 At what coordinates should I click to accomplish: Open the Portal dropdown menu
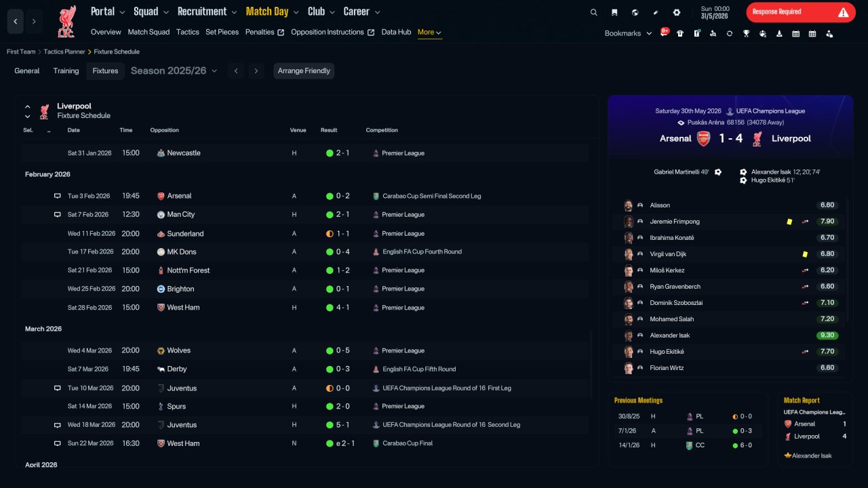coord(108,12)
